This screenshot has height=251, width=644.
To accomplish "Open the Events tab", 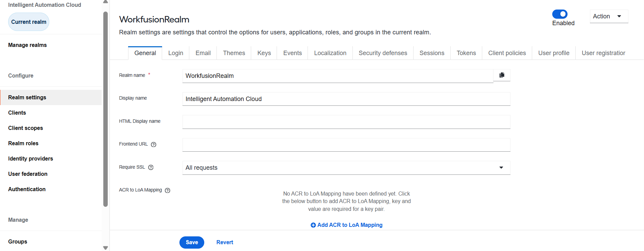I will [293, 53].
